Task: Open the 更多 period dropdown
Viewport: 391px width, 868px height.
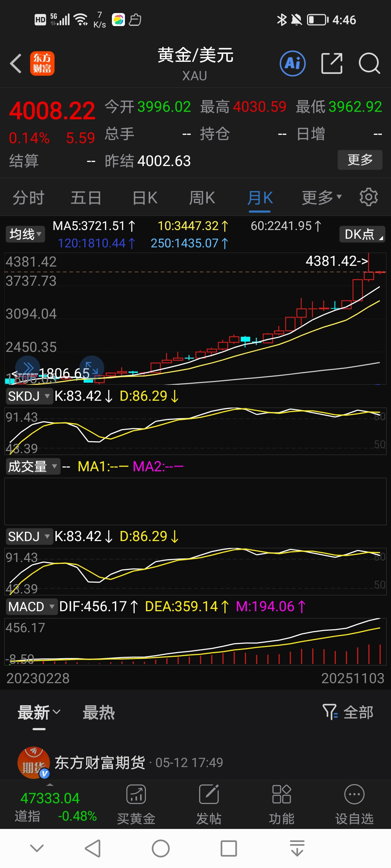Action: 322,198
